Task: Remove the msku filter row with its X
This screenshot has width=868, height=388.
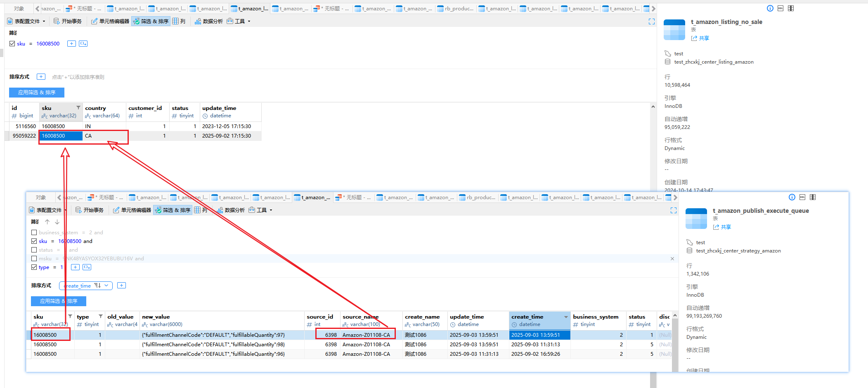Action: click(672, 259)
